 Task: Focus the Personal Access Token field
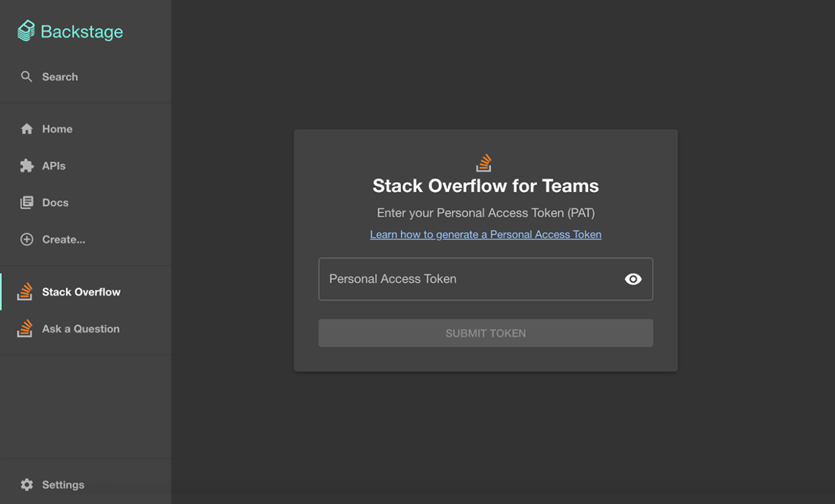tap(466, 279)
